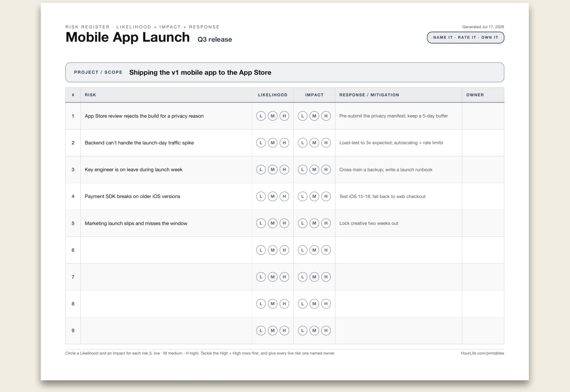Click 'Lock creative two weeks out' text
Screen dimensions: 570x392
coord(369,223)
